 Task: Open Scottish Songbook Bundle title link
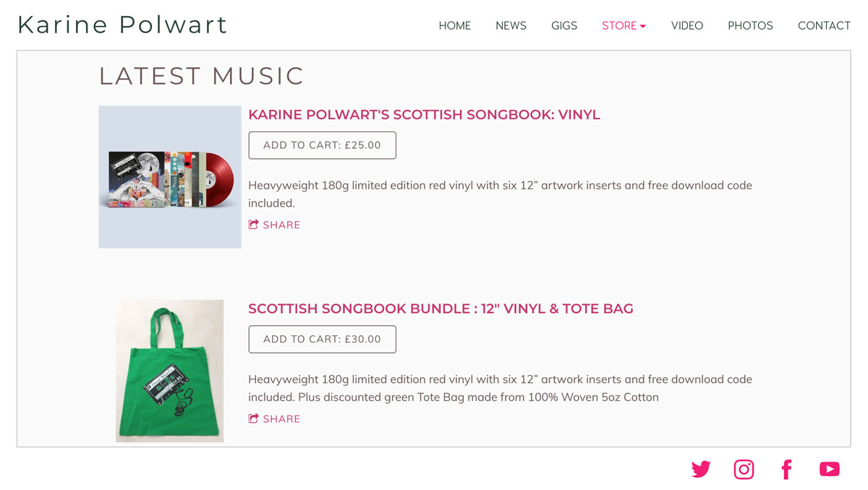coord(441,309)
